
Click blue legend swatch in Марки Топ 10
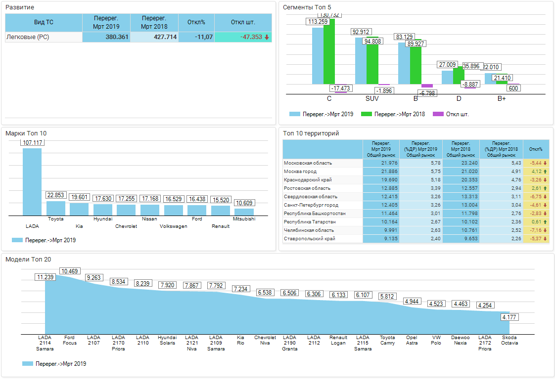(17, 240)
